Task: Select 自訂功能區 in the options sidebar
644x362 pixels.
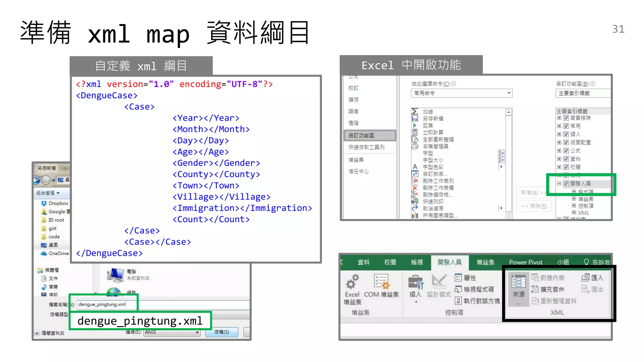Action: click(370, 135)
